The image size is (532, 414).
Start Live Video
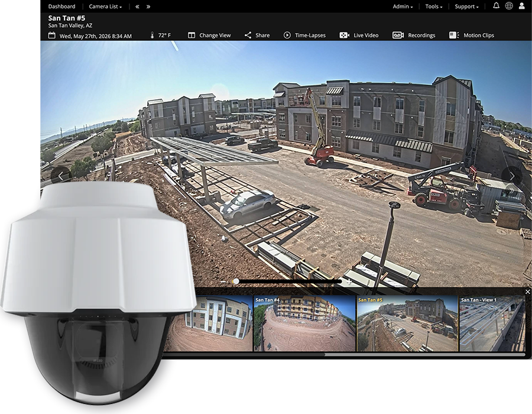[x=366, y=35]
